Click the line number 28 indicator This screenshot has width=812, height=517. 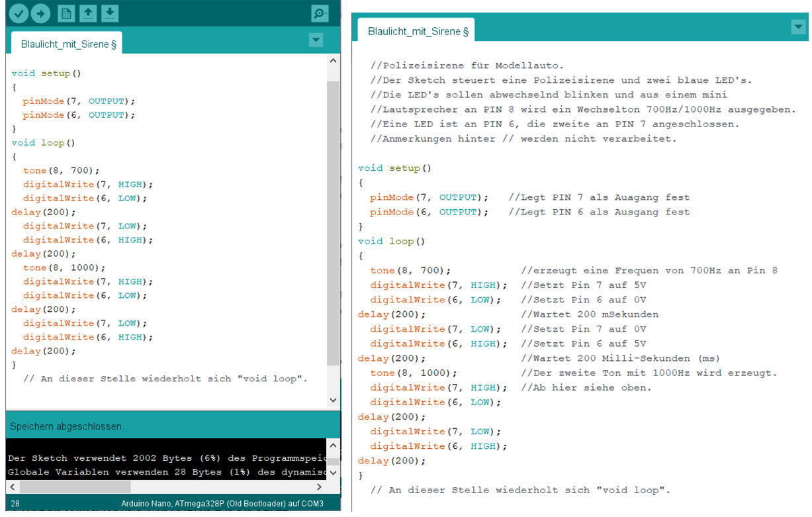click(15, 503)
